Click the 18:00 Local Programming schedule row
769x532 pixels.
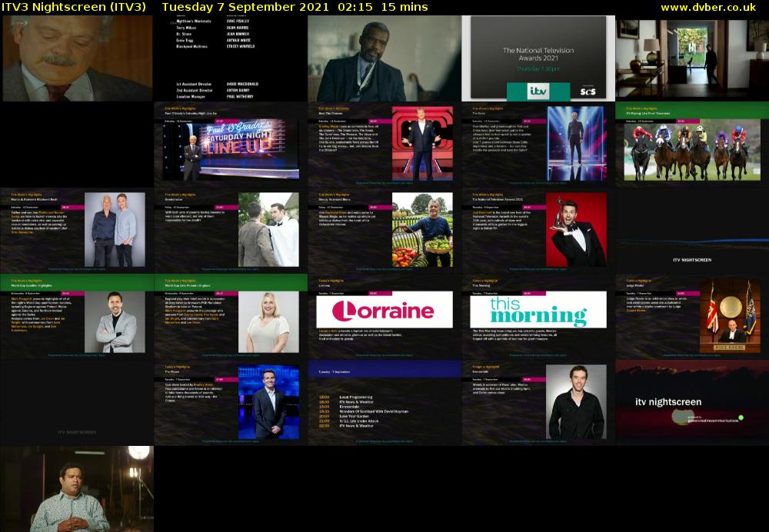click(x=346, y=397)
